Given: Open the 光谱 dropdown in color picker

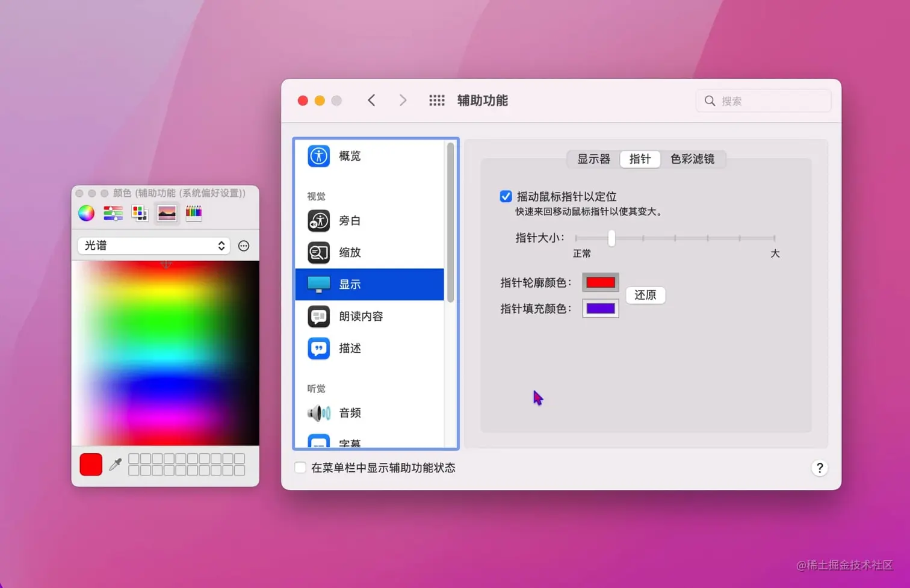Looking at the screenshot, I should point(154,246).
